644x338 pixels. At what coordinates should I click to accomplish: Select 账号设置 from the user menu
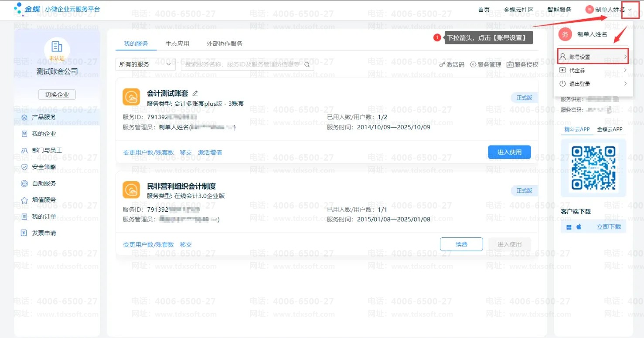(x=580, y=57)
